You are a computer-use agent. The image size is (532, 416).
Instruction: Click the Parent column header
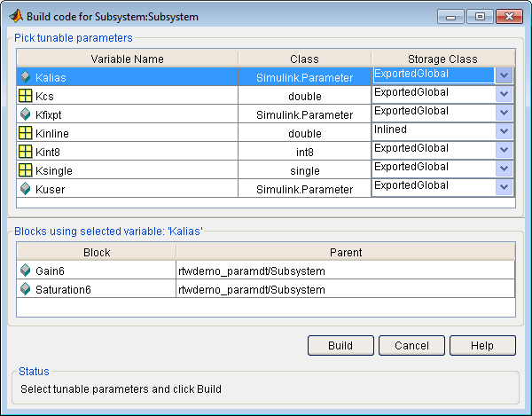click(x=346, y=252)
